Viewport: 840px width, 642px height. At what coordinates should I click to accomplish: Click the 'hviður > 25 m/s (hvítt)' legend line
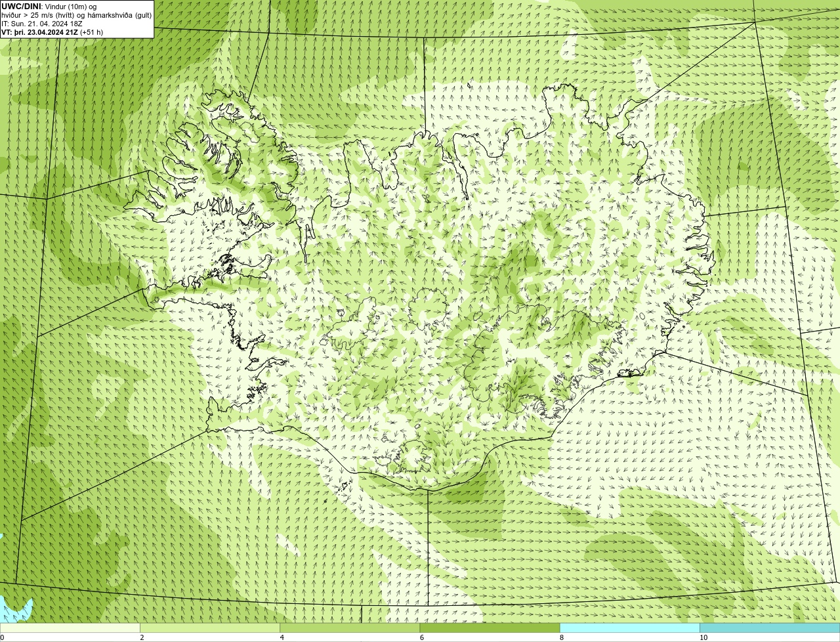tap(77, 15)
